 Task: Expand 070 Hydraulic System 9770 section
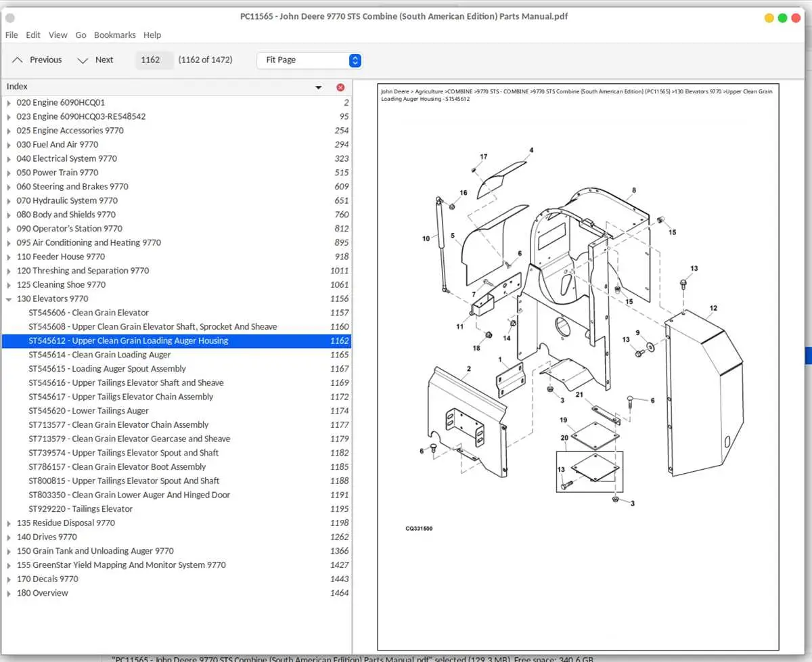click(9, 201)
